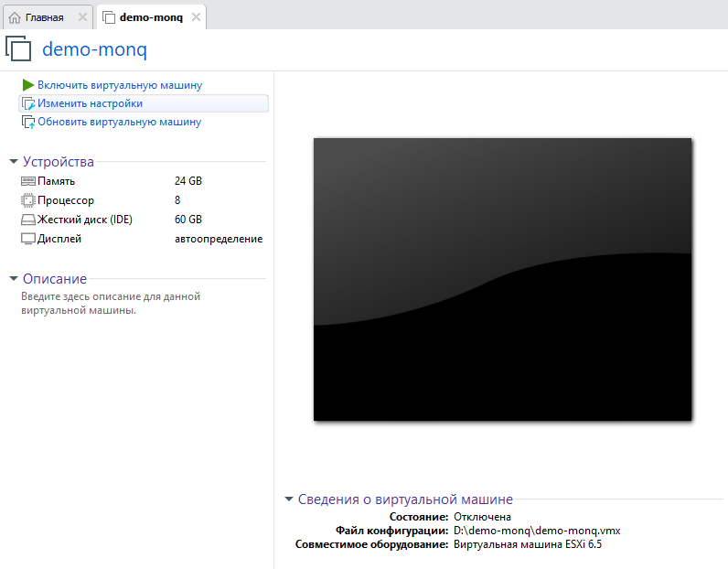Collapse the Устройства section

(x=14, y=162)
